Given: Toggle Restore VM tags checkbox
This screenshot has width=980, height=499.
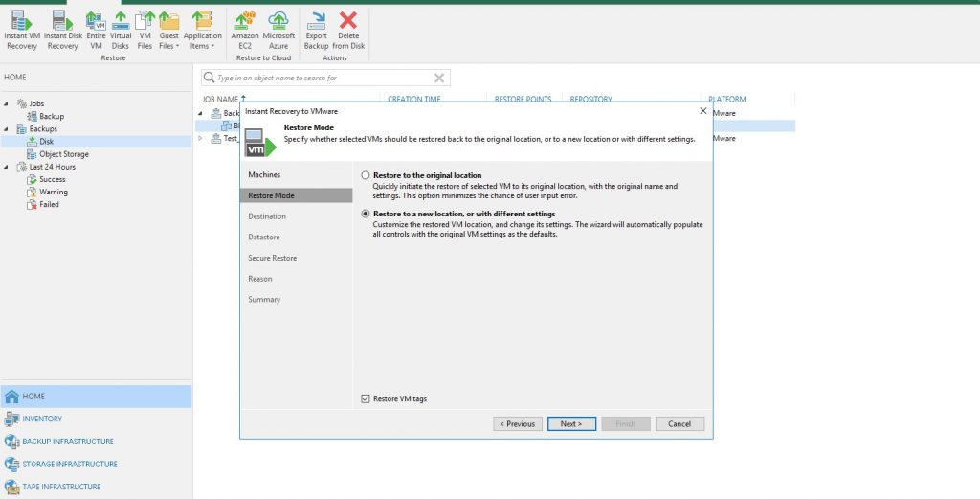Looking at the screenshot, I should (x=366, y=399).
